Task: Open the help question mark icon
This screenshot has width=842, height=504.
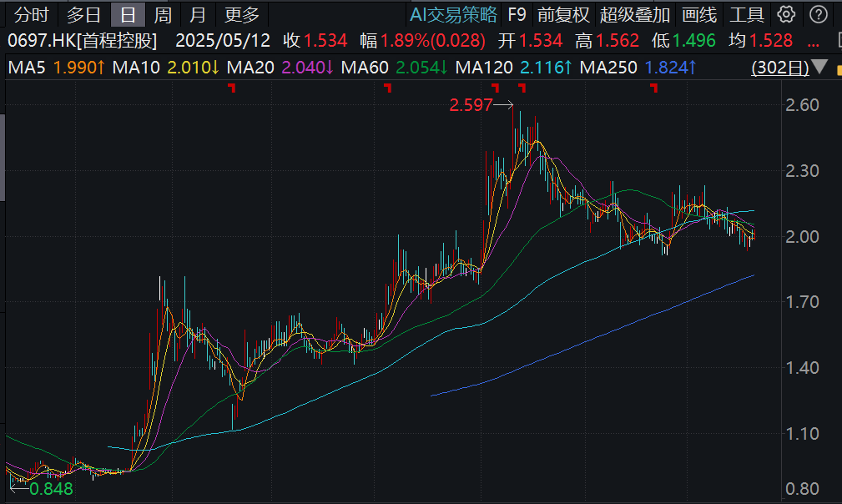Action: point(819,14)
